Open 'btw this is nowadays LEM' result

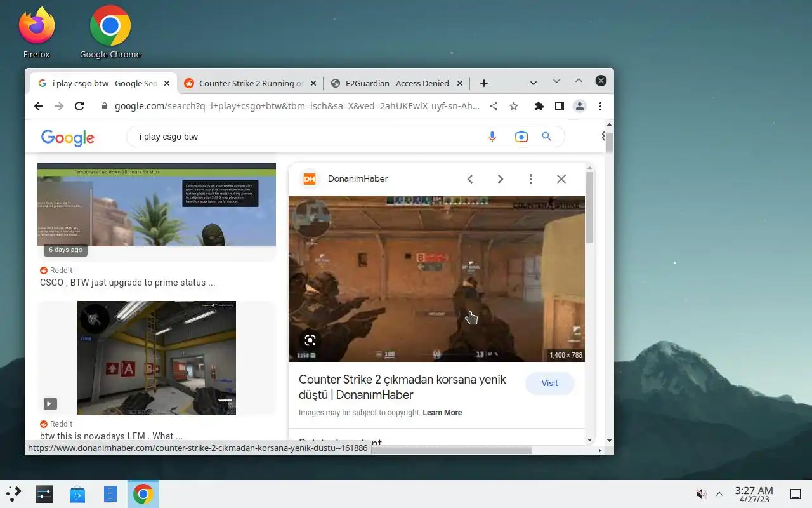[111, 436]
